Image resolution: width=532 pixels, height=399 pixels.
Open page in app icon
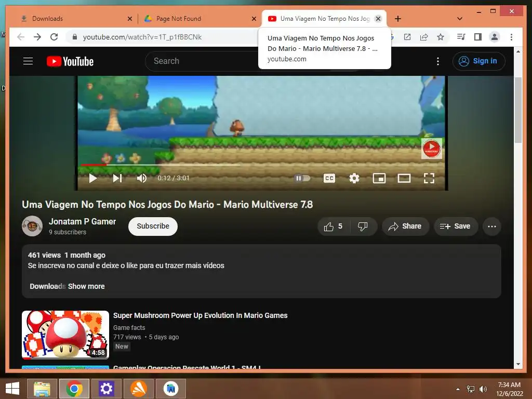(407, 37)
